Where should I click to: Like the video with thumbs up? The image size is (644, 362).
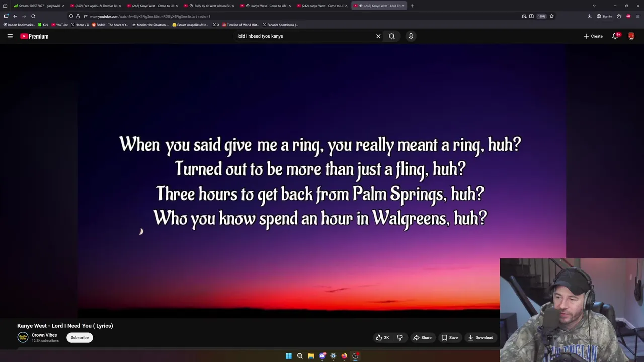(382, 338)
